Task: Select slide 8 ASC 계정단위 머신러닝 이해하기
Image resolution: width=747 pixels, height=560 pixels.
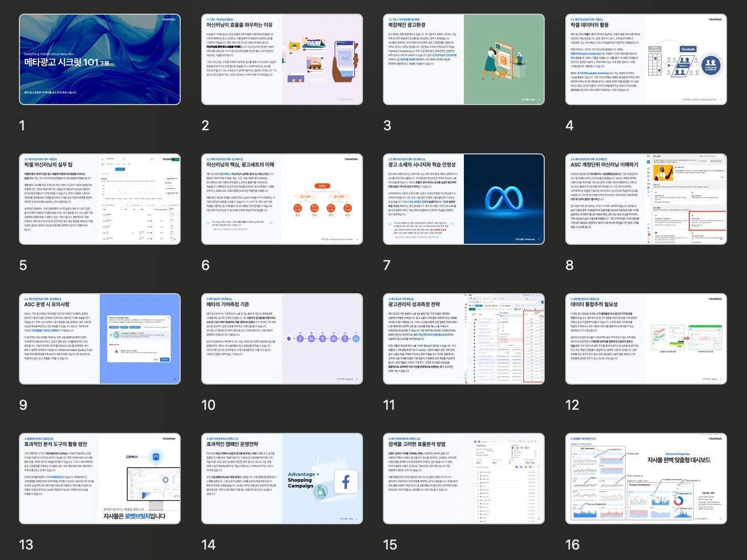Action: pos(646,199)
